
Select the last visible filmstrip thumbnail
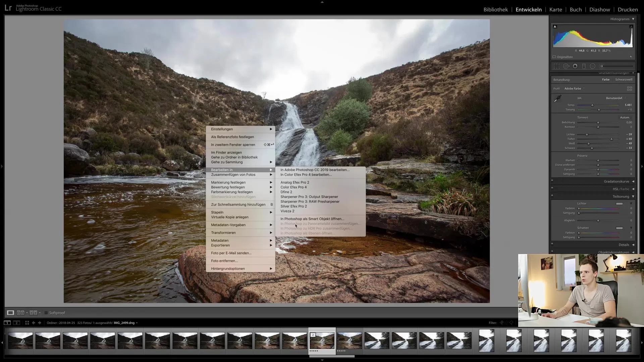[624, 341]
